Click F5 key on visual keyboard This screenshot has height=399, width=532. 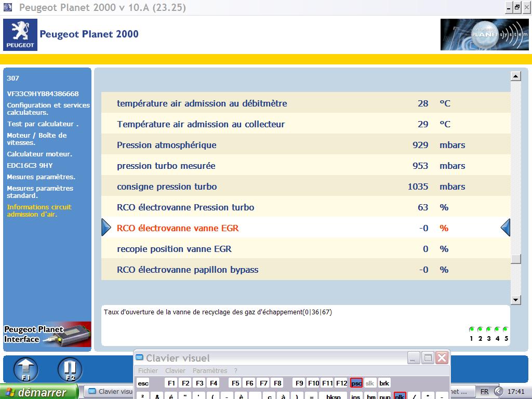(x=235, y=383)
